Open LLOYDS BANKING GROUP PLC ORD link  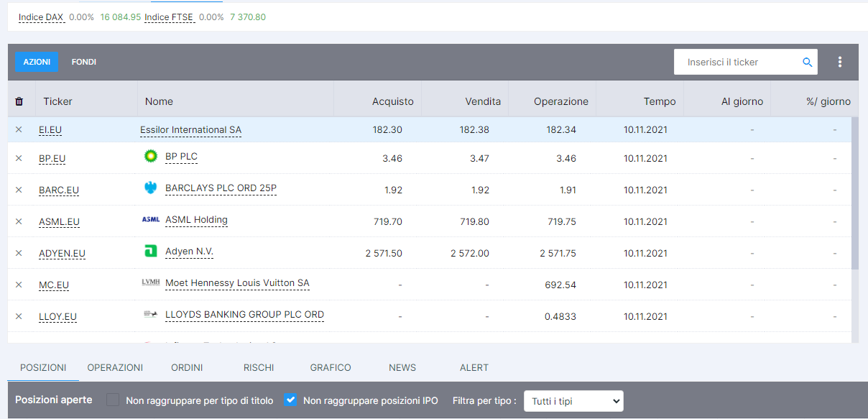(244, 315)
